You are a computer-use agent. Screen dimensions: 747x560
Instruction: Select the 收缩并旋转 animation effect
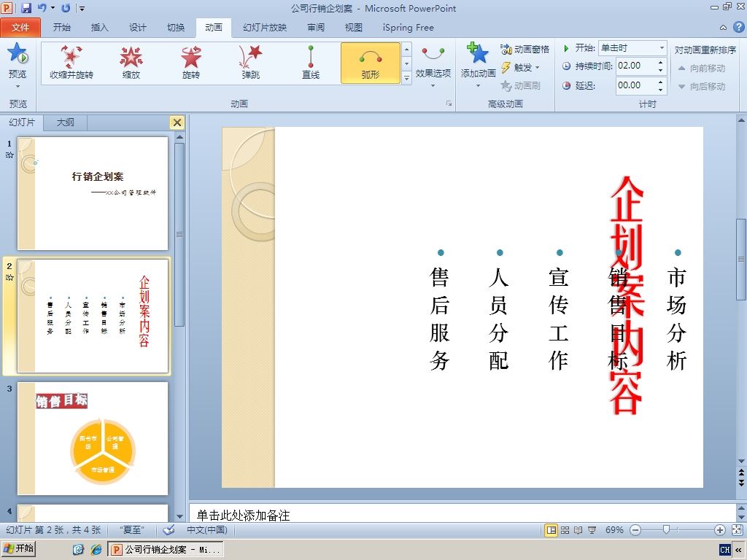pos(71,63)
